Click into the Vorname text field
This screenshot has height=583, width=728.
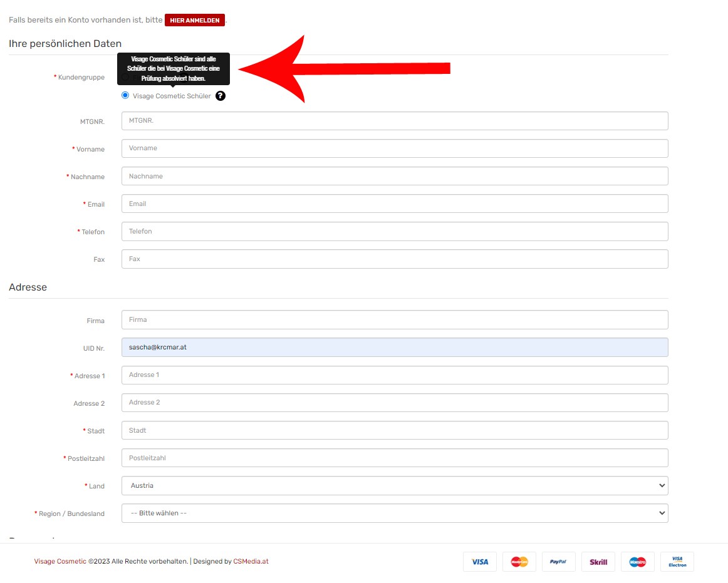pyautogui.click(x=395, y=148)
